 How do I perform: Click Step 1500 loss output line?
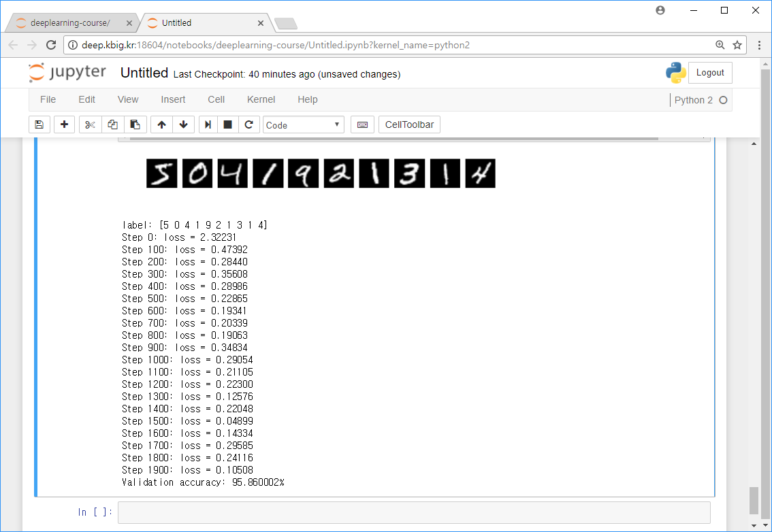coord(188,421)
